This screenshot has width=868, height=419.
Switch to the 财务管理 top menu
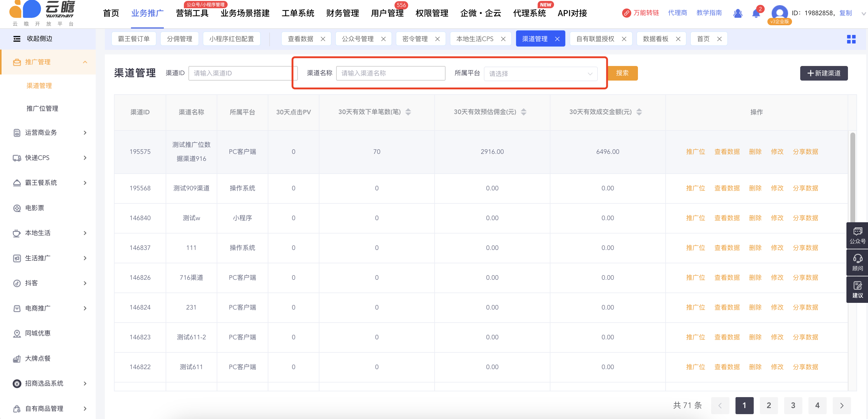click(x=342, y=13)
